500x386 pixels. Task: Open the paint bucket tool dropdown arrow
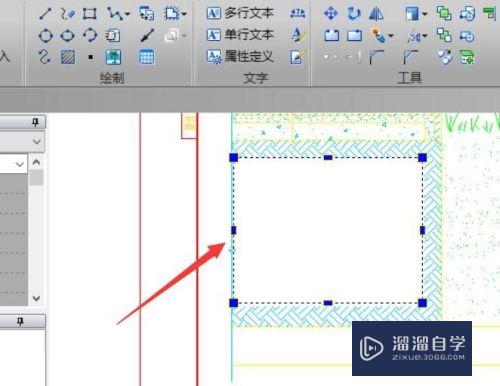click(x=391, y=36)
